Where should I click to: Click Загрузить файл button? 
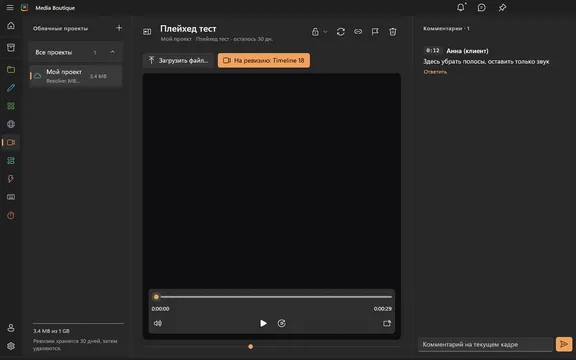tap(178, 61)
